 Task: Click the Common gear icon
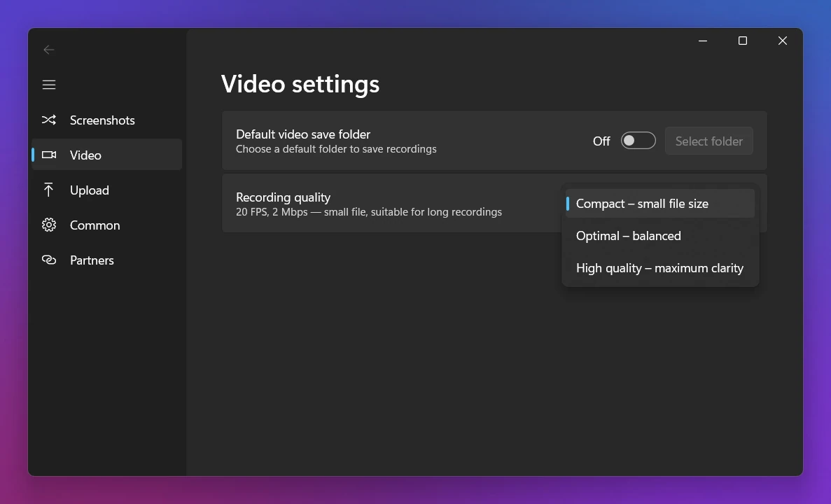[x=49, y=225]
